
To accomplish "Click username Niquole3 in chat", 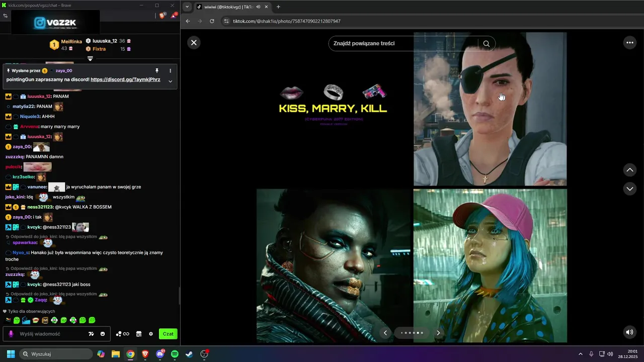I will (x=30, y=117).
